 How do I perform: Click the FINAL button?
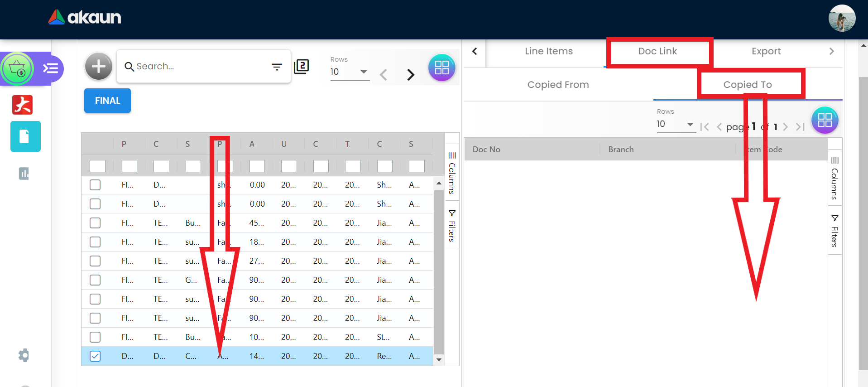tap(107, 101)
